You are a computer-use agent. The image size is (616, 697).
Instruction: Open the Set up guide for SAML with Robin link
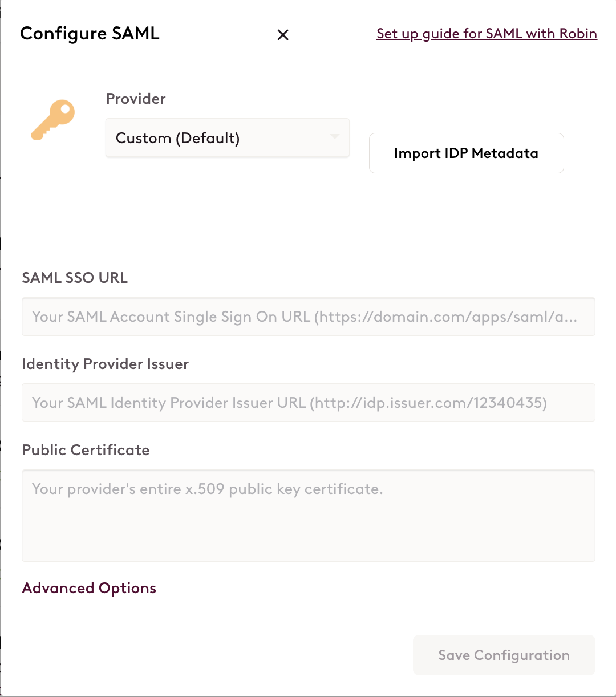[487, 34]
